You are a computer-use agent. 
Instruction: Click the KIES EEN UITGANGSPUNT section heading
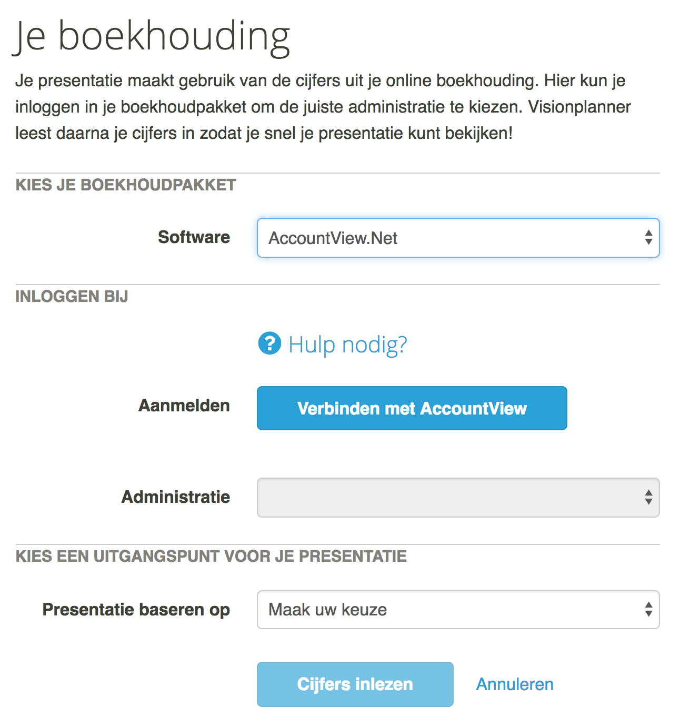[211, 557]
